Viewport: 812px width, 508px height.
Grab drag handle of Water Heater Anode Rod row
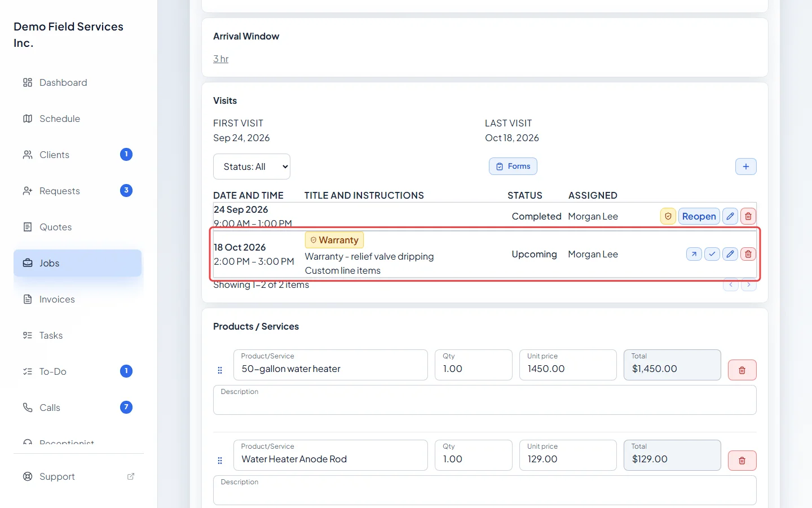click(220, 461)
